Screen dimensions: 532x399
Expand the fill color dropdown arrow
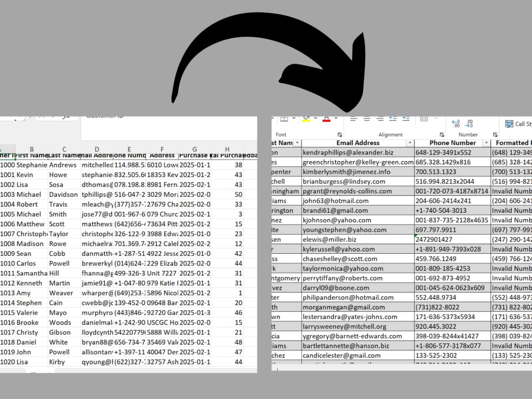315,118
